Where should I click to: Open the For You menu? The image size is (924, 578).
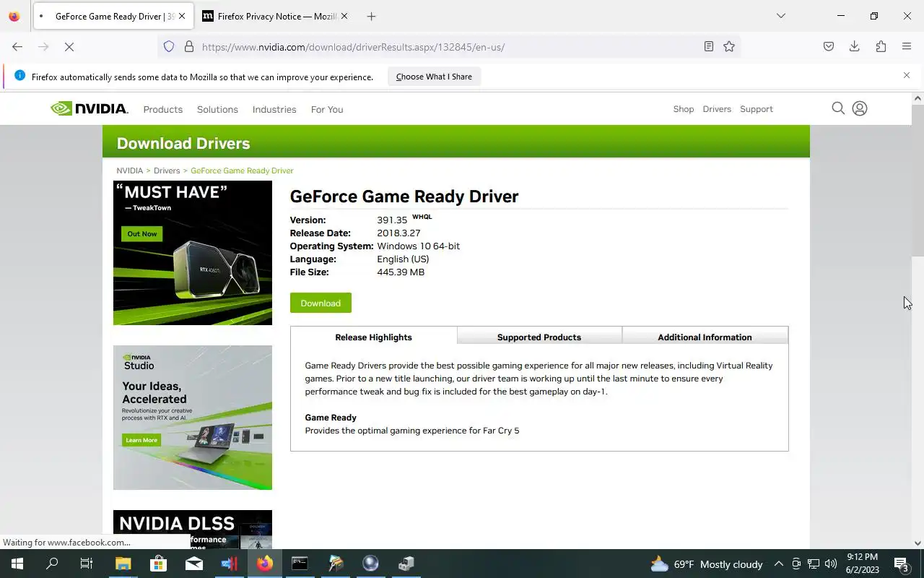tap(327, 109)
